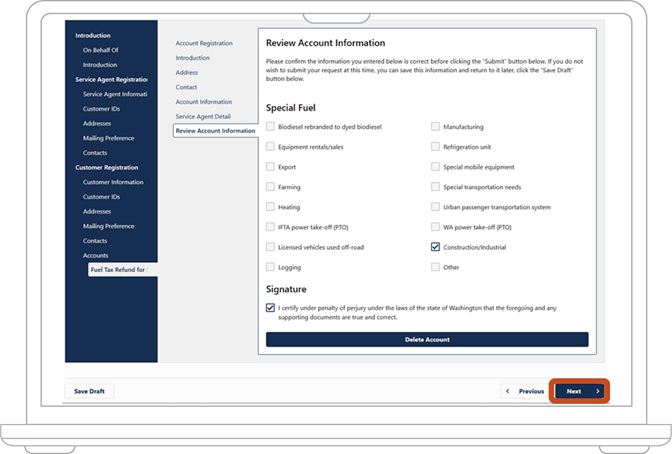Click the Next button
The height and width of the screenshot is (454, 672).
tap(579, 391)
